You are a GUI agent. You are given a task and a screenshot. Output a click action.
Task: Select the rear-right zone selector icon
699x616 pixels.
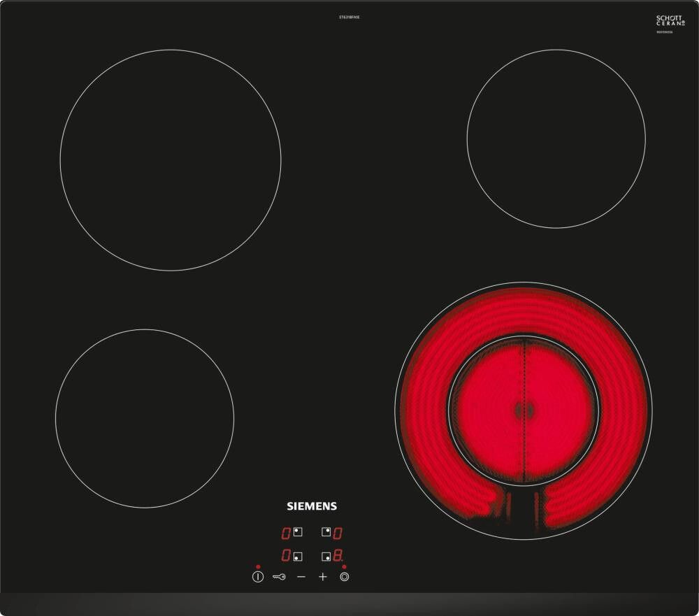pos(326,532)
